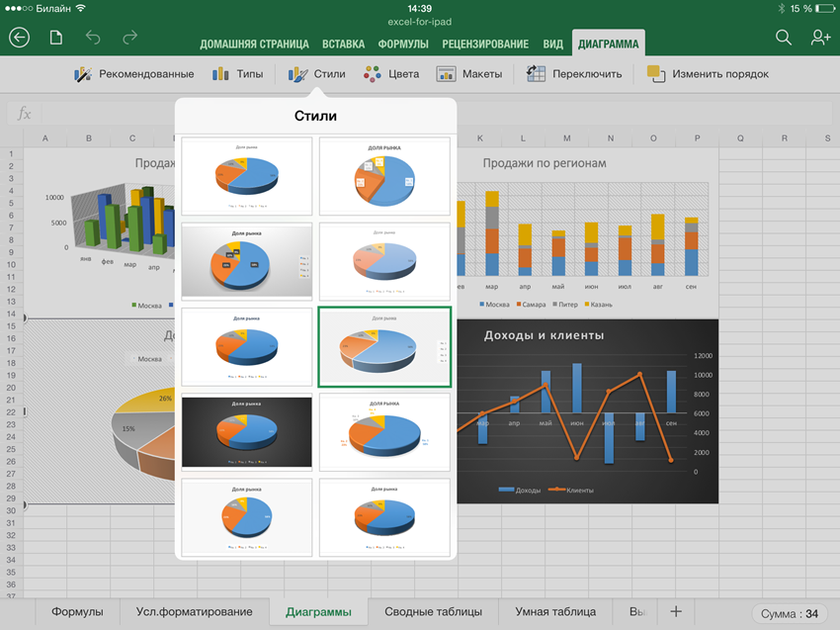The height and width of the screenshot is (630, 840).
Task: Click Доходы legend in dark chart
Action: [x=519, y=491]
